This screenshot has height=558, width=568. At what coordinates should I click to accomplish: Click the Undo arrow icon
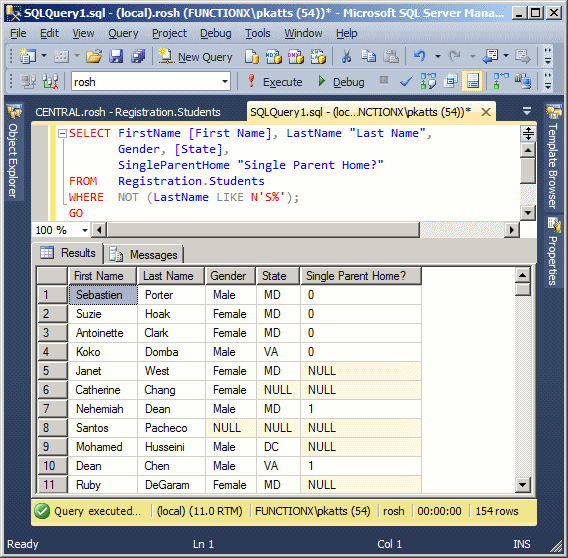click(420, 56)
